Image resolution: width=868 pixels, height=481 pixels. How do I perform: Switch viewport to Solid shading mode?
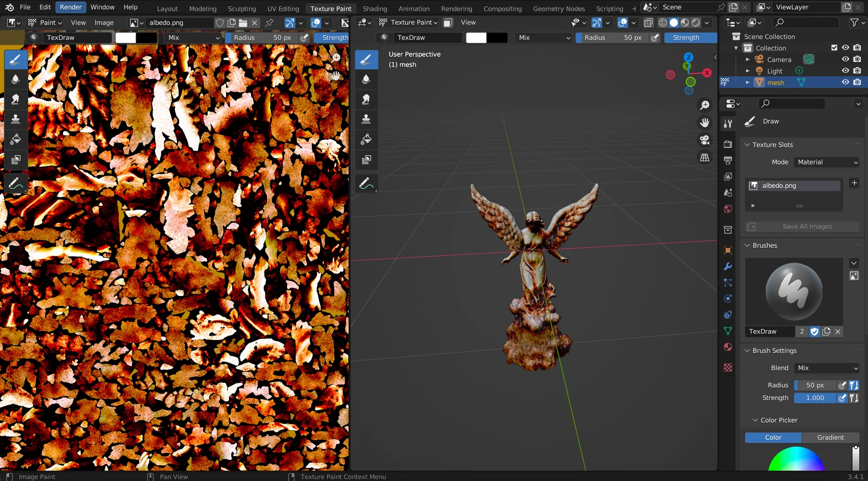coord(674,23)
